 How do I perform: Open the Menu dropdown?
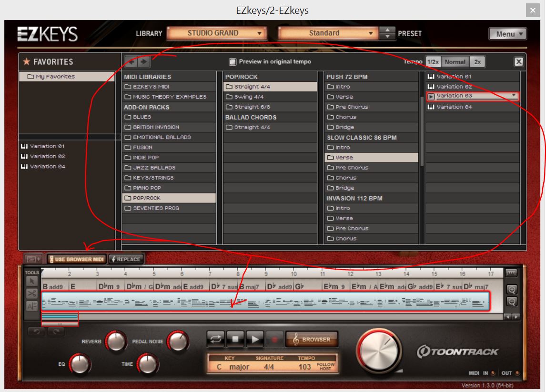[507, 34]
